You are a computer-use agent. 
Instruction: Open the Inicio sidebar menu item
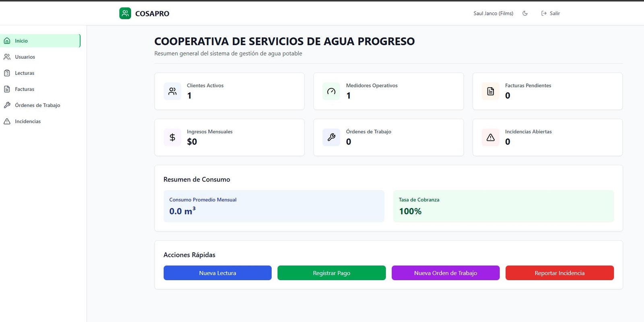point(40,41)
